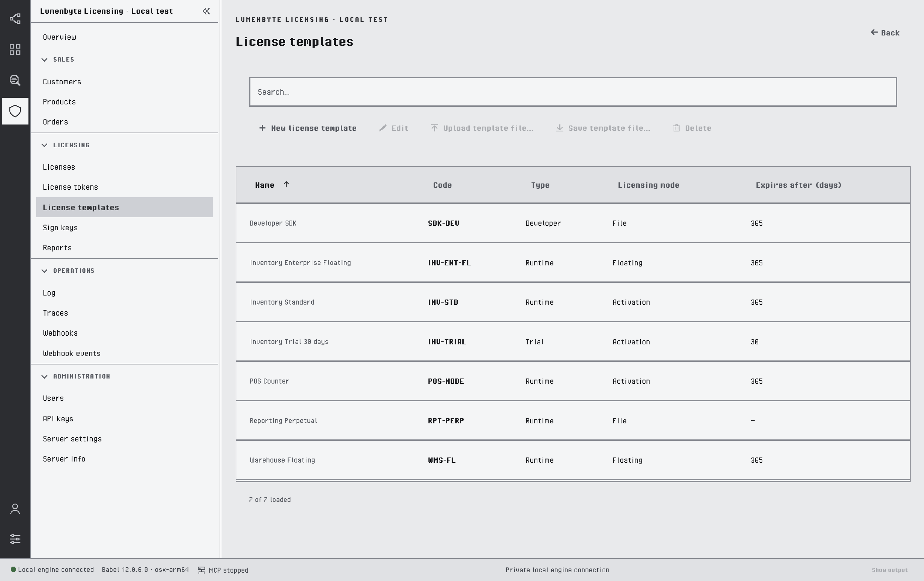Click the plus icon of New license template
The image size is (924, 581).
pos(262,128)
